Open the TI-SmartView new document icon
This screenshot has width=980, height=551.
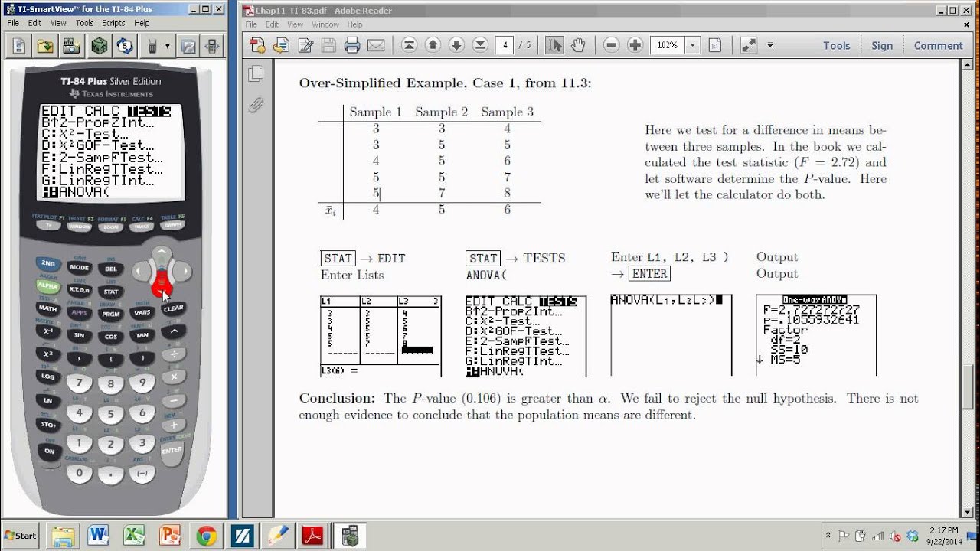18,46
